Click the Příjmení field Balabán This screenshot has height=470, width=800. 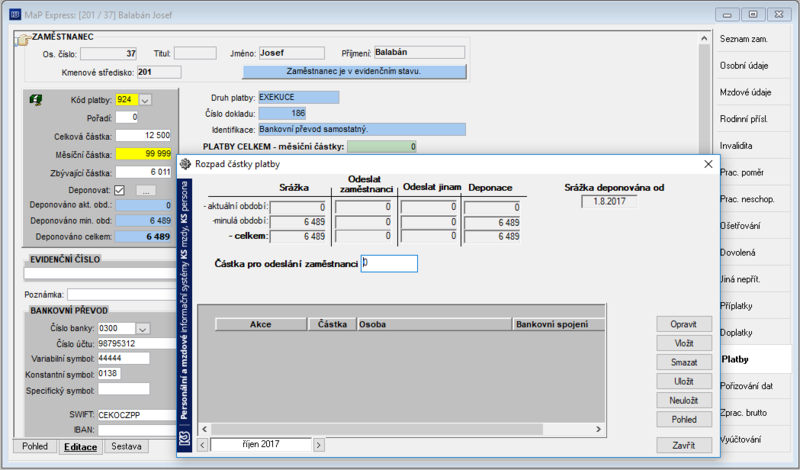[419, 52]
